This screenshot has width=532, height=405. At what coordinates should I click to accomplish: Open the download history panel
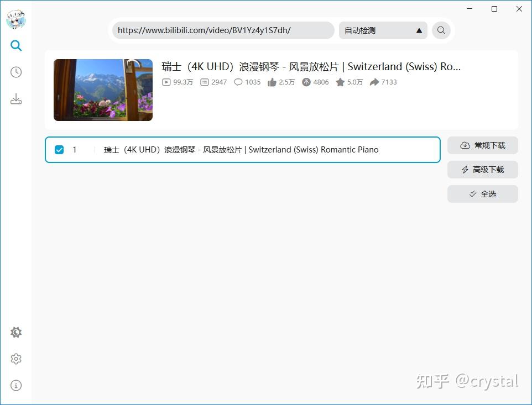click(x=16, y=72)
